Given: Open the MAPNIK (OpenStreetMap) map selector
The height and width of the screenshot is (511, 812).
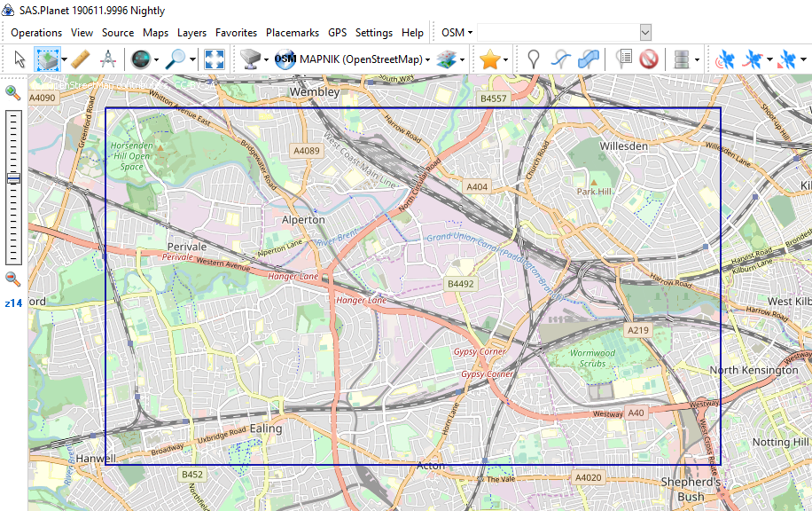Looking at the screenshot, I should point(353,59).
